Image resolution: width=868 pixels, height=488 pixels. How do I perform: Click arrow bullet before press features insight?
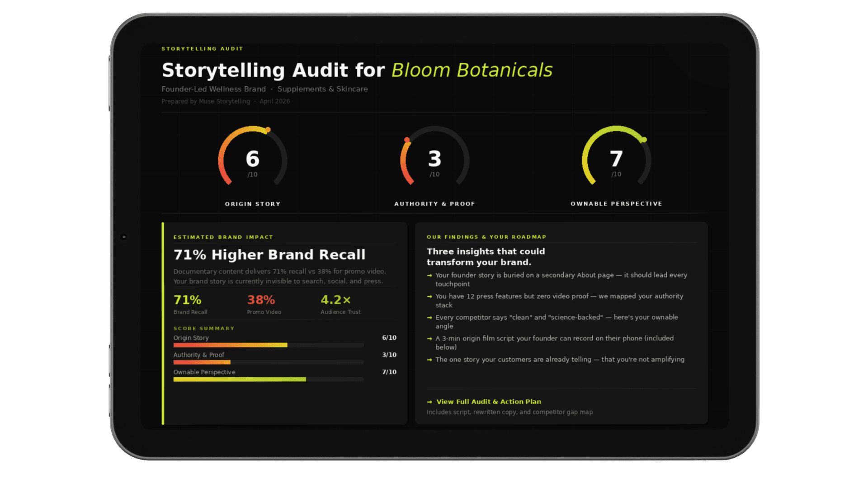point(429,296)
